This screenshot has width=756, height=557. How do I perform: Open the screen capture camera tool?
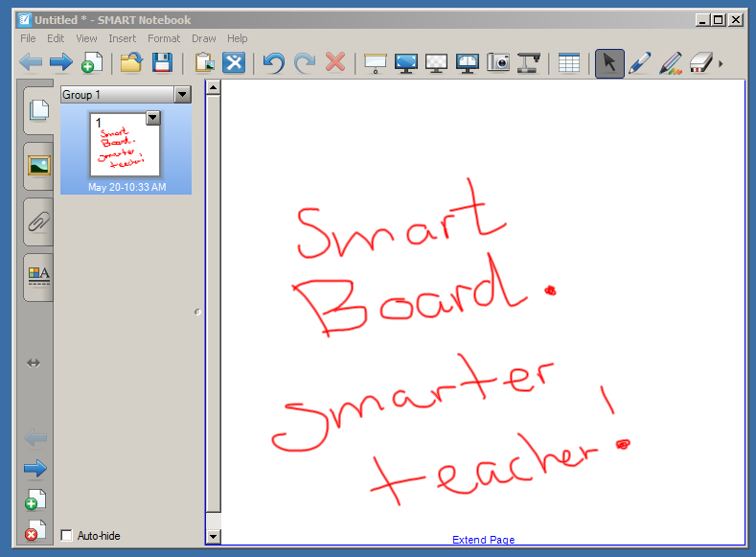[498, 62]
